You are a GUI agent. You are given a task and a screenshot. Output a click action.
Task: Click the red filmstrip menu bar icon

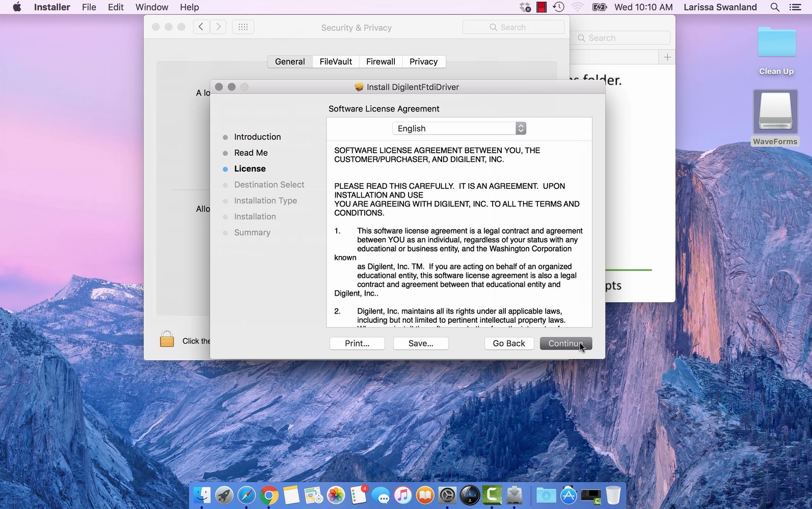click(542, 7)
